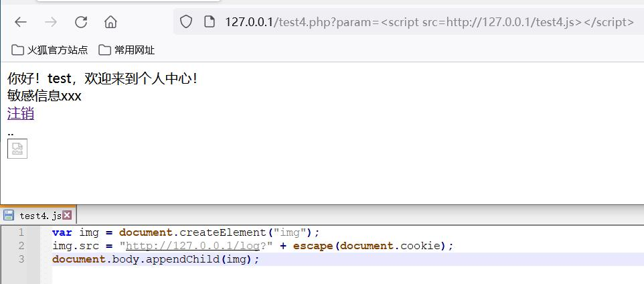Open the 火狐官方站点 bookmark folder

click(x=50, y=50)
